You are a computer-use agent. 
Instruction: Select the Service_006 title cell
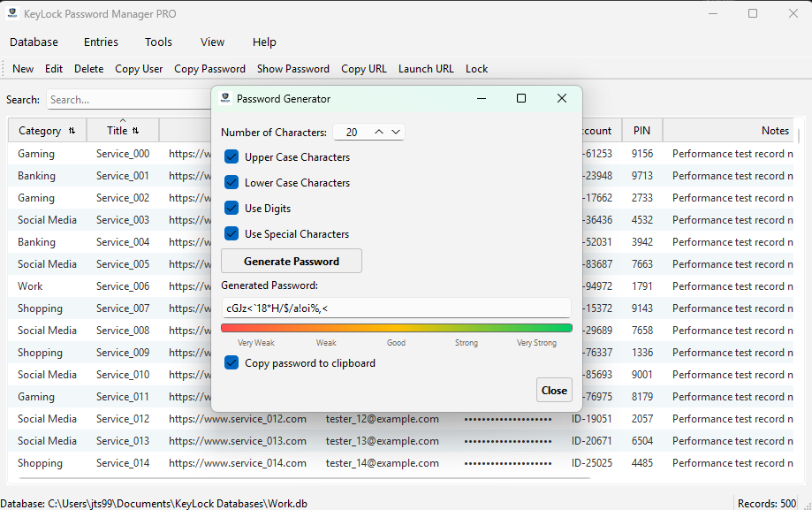(x=123, y=286)
